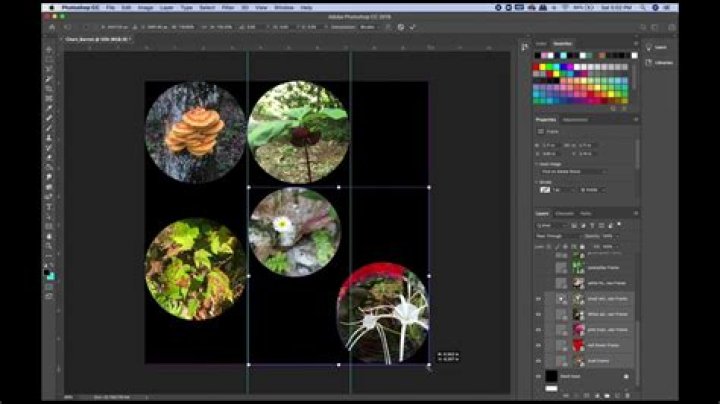Open the Pass Through blend mode dropdown
Screen dimensions: 720x404
[x=557, y=236]
